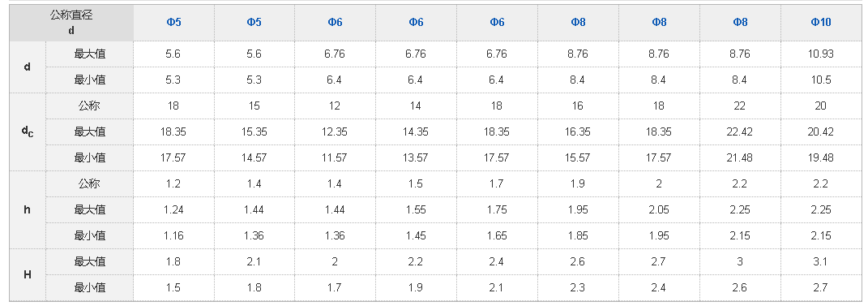The width and height of the screenshot is (868, 306).
Task: Select the Φ8 link above dc nominal 16
Action: coord(578,22)
